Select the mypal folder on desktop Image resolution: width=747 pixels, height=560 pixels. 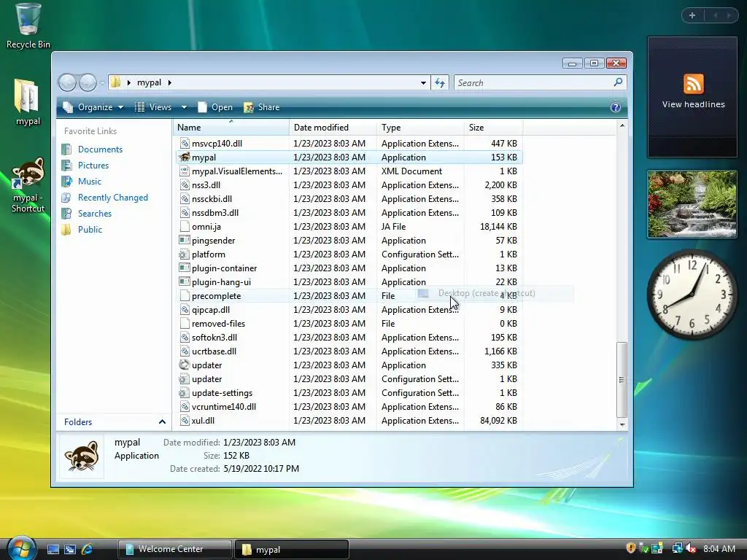pyautogui.click(x=28, y=102)
